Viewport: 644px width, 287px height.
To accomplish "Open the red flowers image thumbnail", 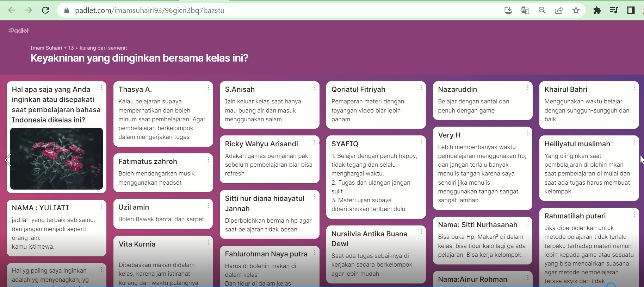I will [x=56, y=159].
